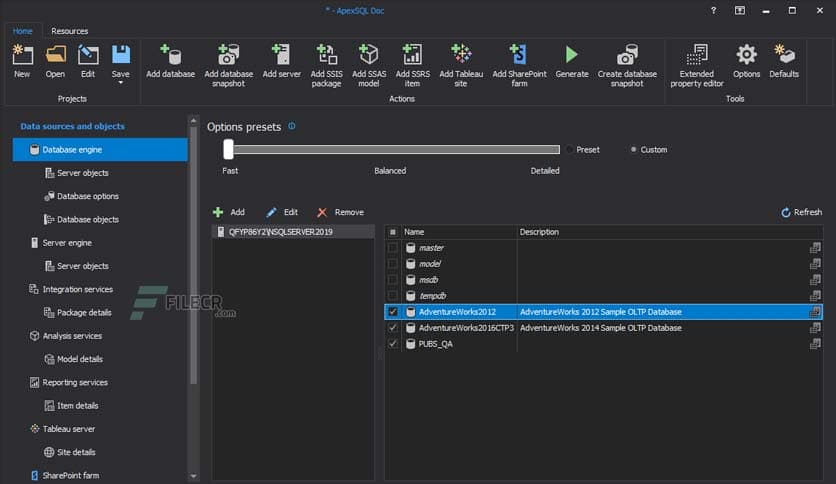Image resolution: width=836 pixels, height=484 pixels.
Task: Click Add SSAS model icon
Action: click(369, 66)
